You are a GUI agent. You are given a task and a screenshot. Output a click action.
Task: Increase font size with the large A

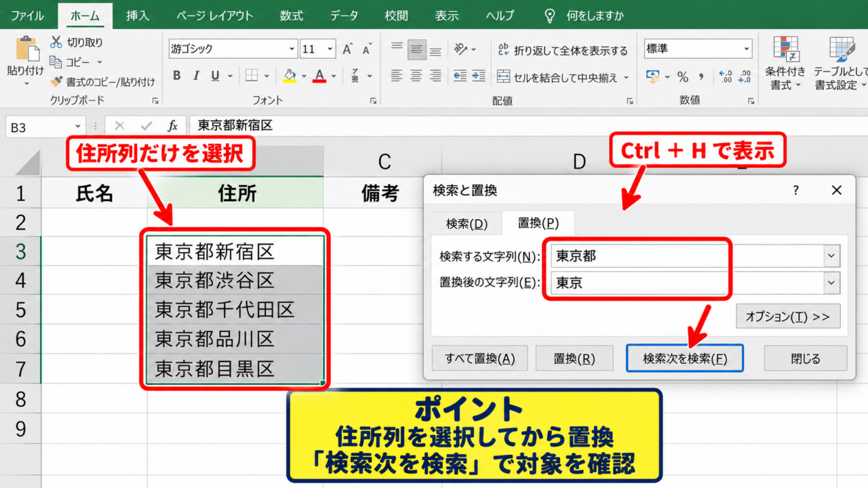coord(347,49)
